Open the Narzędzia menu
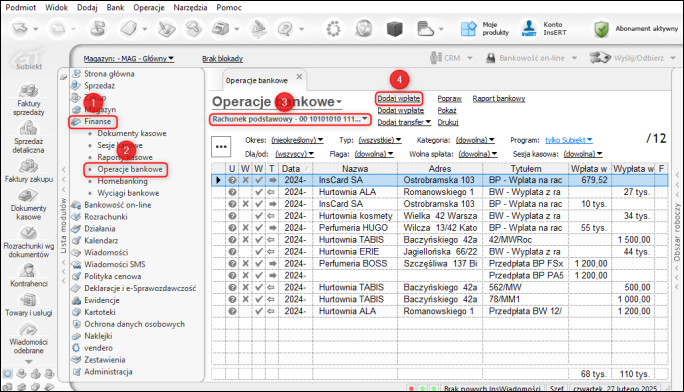This screenshot has height=392, width=684. [x=190, y=7]
